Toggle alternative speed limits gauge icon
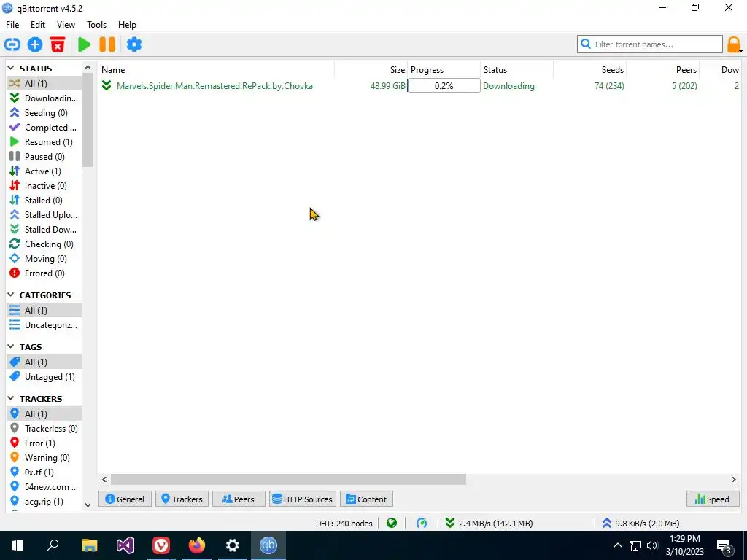This screenshot has height=560, width=747. pyautogui.click(x=422, y=524)
